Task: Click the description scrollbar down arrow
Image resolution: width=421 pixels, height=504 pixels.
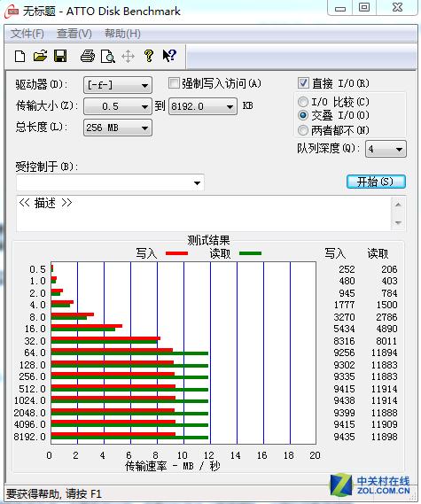Action: 398,222
